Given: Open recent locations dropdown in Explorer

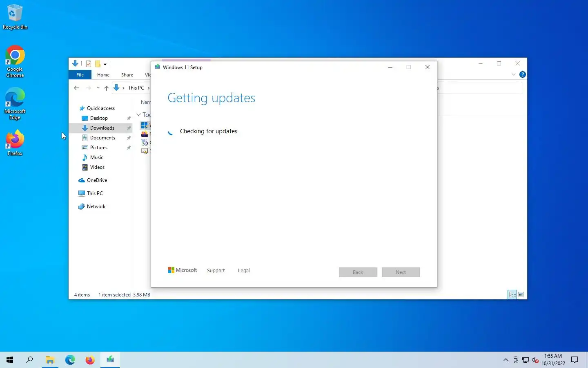Looking at the screenshot, I should [98, 88].
